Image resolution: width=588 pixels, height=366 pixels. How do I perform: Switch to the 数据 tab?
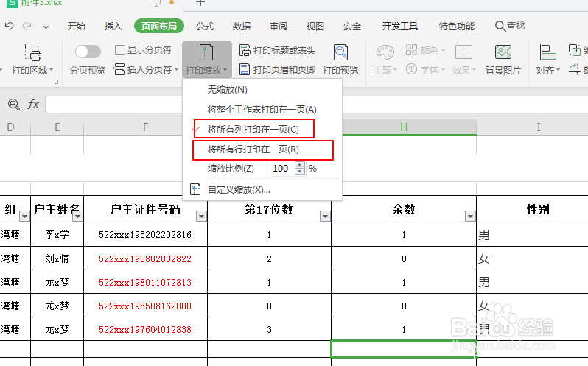pyautogui.click(x=242, y=27)
